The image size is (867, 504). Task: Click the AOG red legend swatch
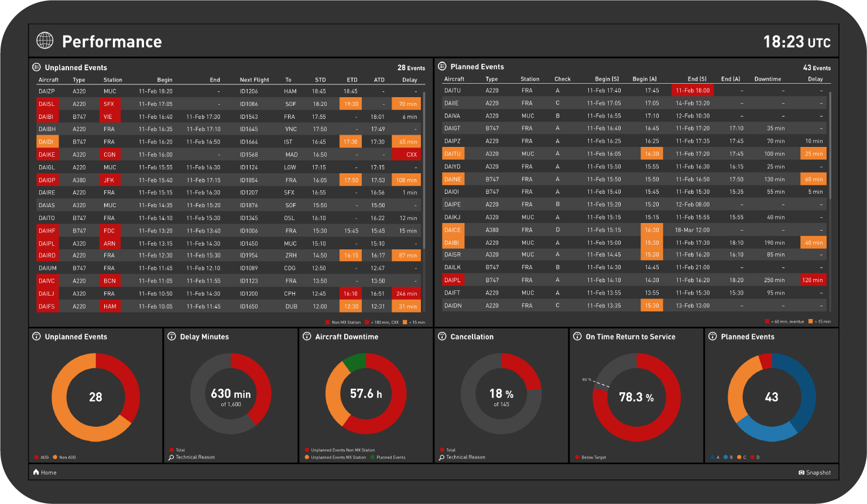point(36,457)
